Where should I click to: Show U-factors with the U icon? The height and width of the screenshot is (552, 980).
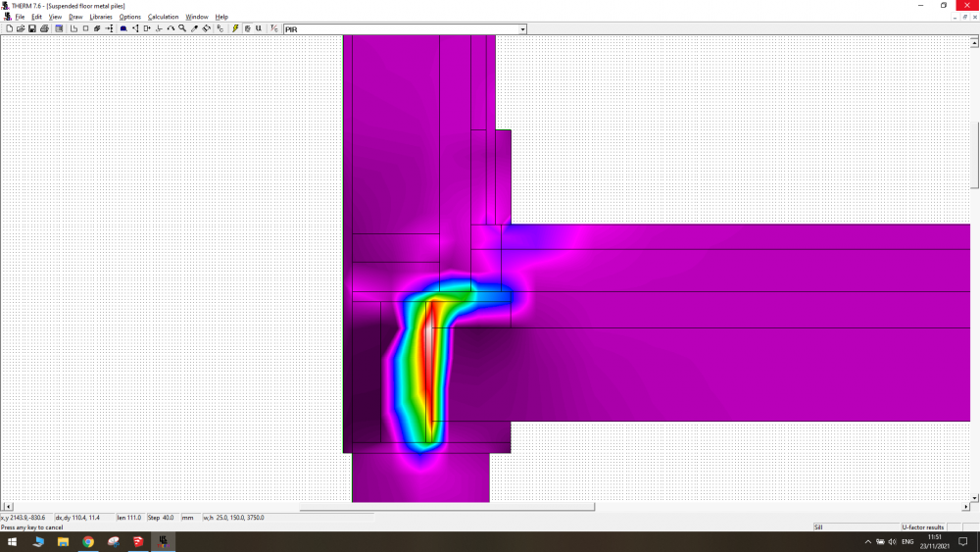259,28
